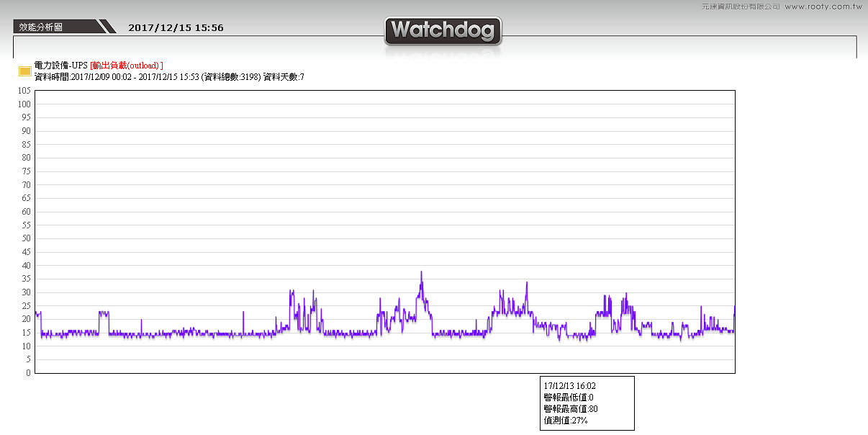Viewport: 868px width, 435px height.
Task: Click the 50 label on Y axis
Action: [x=26, y=238]
